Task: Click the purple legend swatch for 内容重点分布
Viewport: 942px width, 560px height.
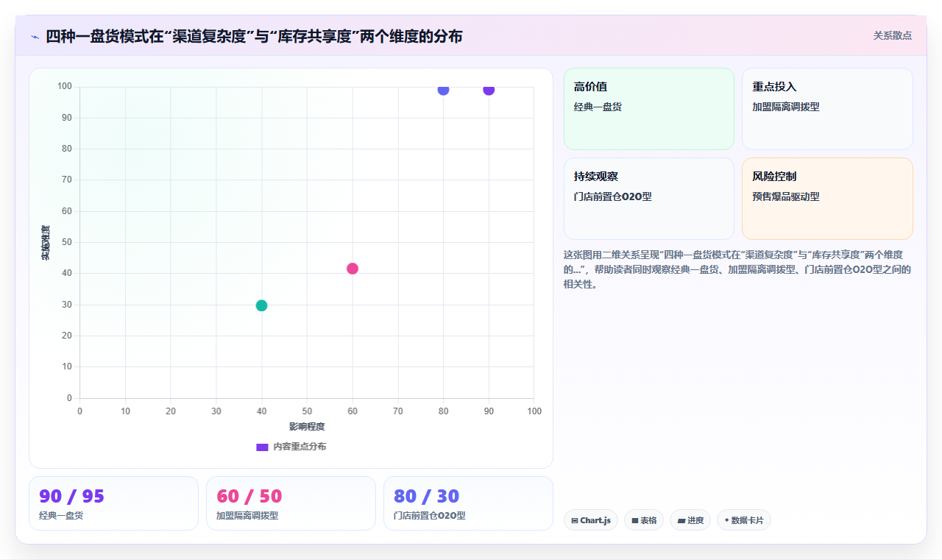Action: click(262, 447)
